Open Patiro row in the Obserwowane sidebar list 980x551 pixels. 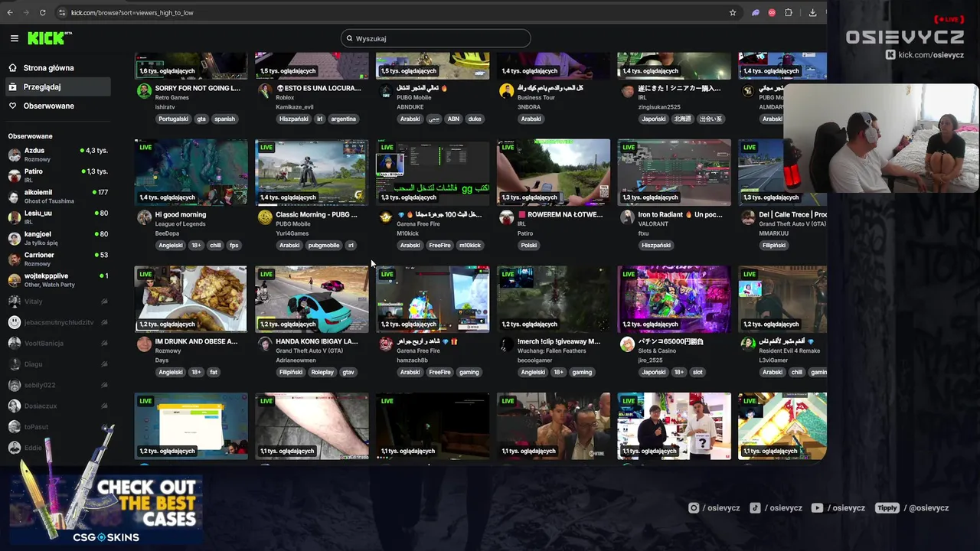point(57,175)
